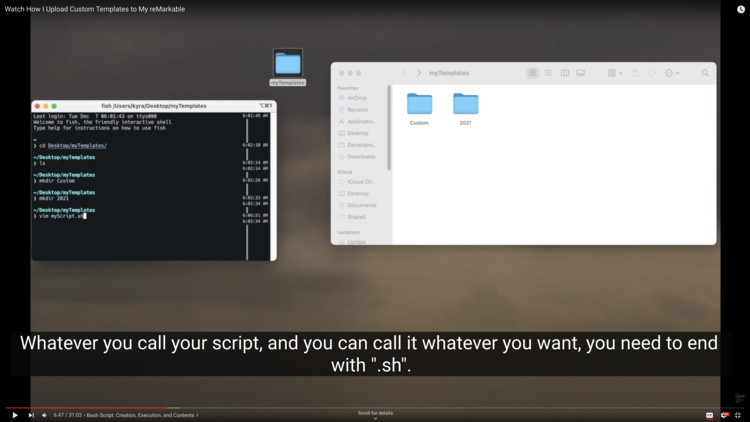Image resolution: width=750 pixels, height=422 pixels.
Task: Select Documents in Finder sidebar
Action: pos(362,205)
